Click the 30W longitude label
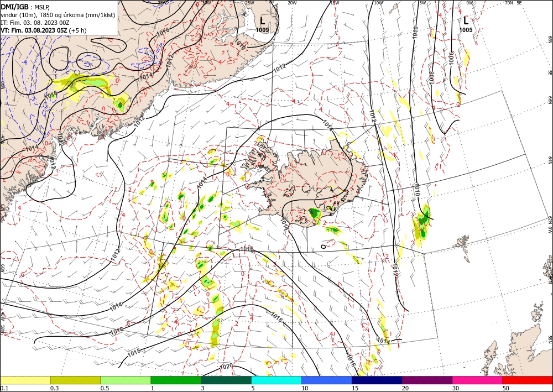The image size is (553, 392). 206,3
